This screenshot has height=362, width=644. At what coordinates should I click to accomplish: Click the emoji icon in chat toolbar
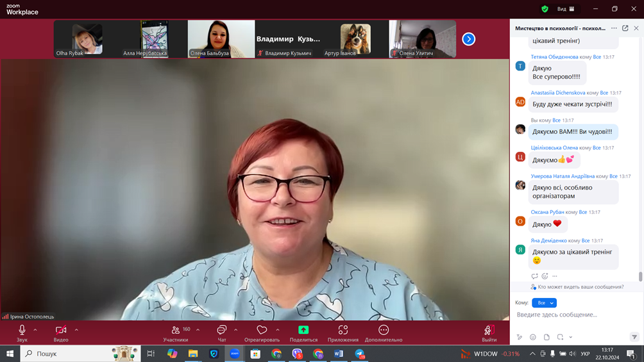click(533, 337)
